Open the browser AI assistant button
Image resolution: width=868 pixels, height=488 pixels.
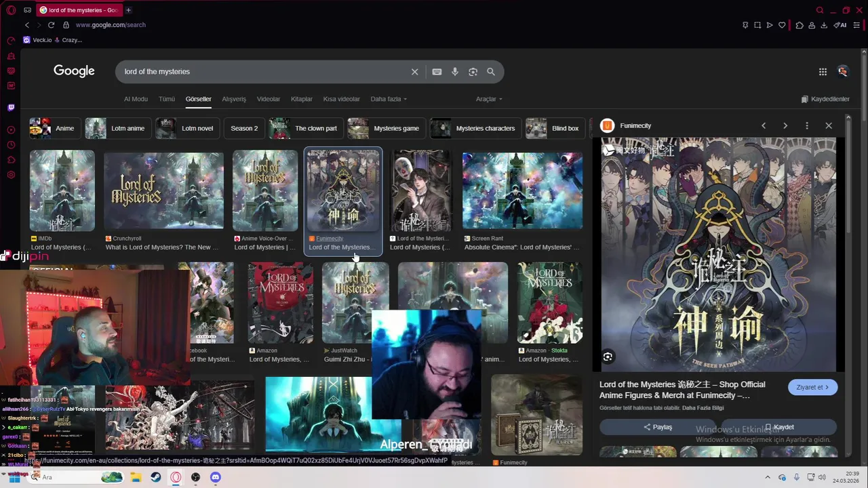click(840, 25)
